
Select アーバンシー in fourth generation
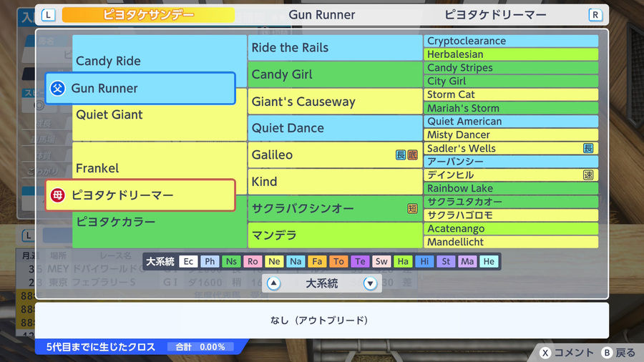[x=511, y=161]
